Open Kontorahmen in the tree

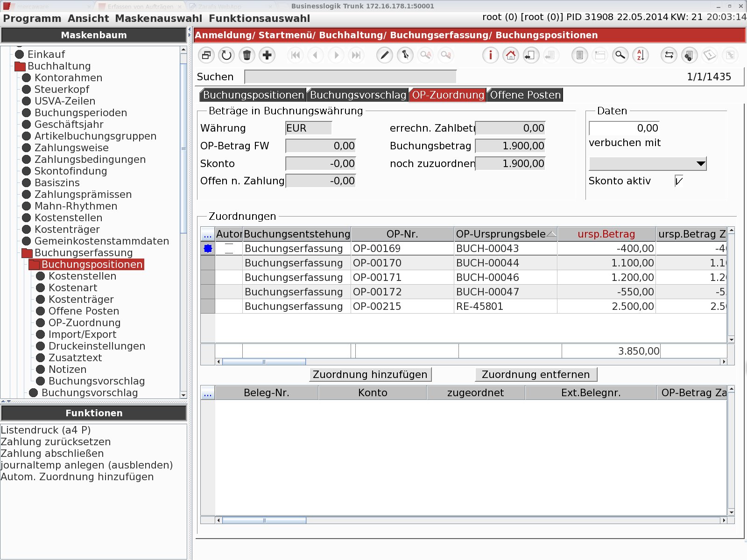coord(68,78)
